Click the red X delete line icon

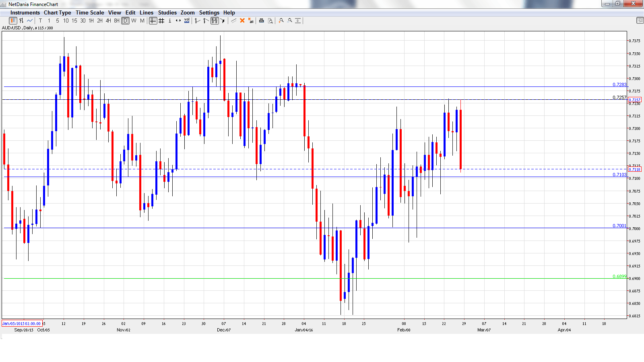pos(242,21)
